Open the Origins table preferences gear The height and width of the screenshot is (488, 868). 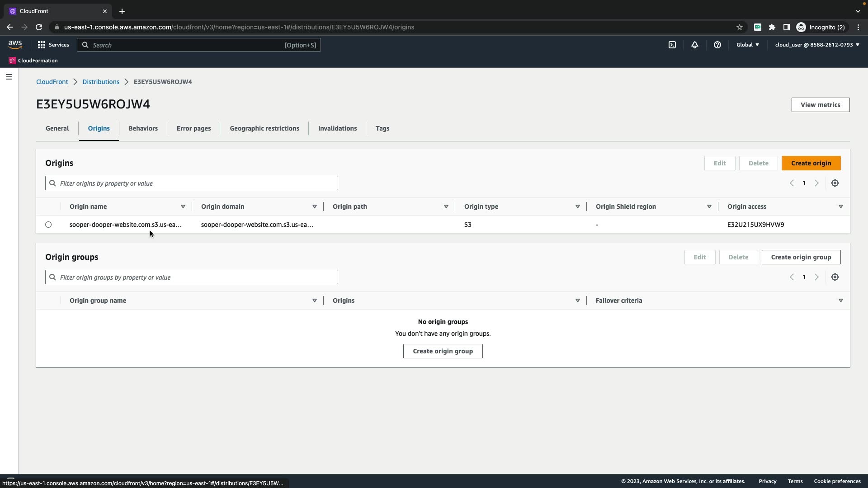(x=835, y=183)
